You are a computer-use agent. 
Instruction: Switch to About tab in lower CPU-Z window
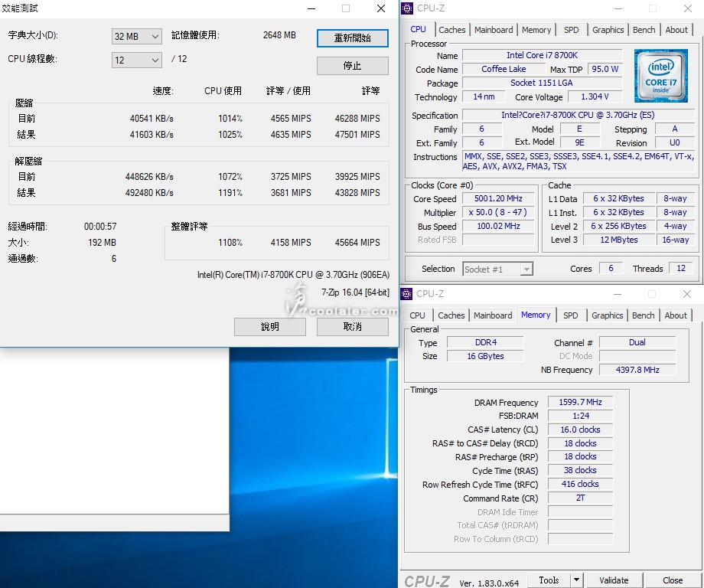(675, 315)
